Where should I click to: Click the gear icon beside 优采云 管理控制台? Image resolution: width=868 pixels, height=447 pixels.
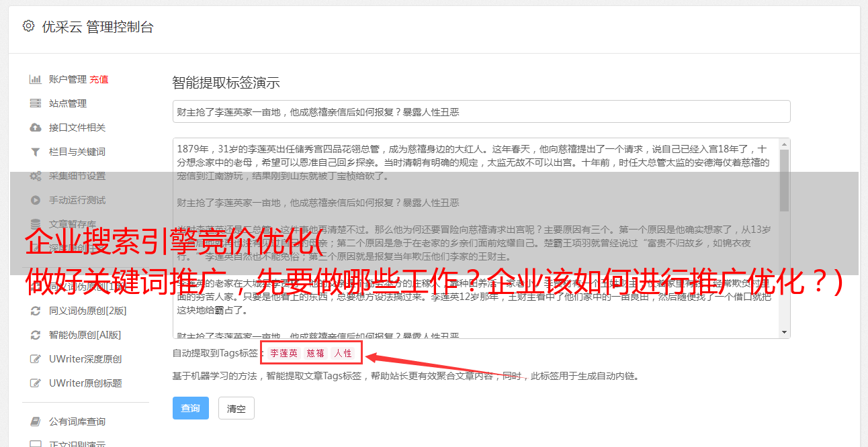[28, 26]
